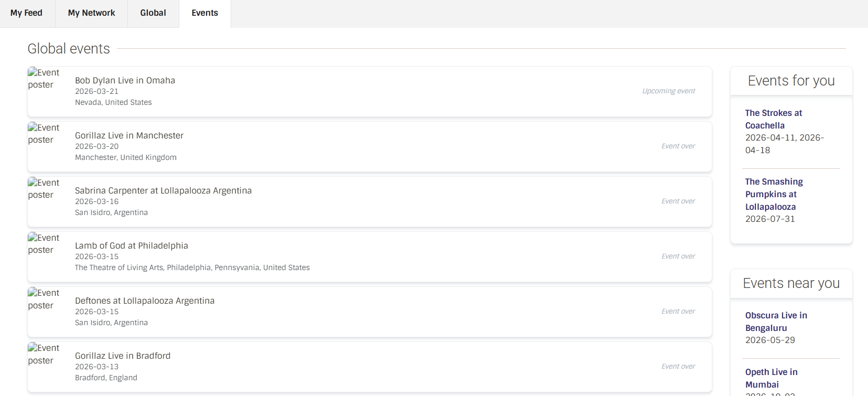Open Obscura Live in Bengaluru link

click(776, 322)
